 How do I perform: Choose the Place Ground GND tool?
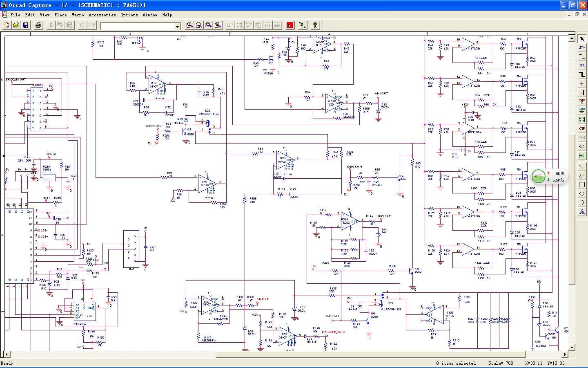582,110
